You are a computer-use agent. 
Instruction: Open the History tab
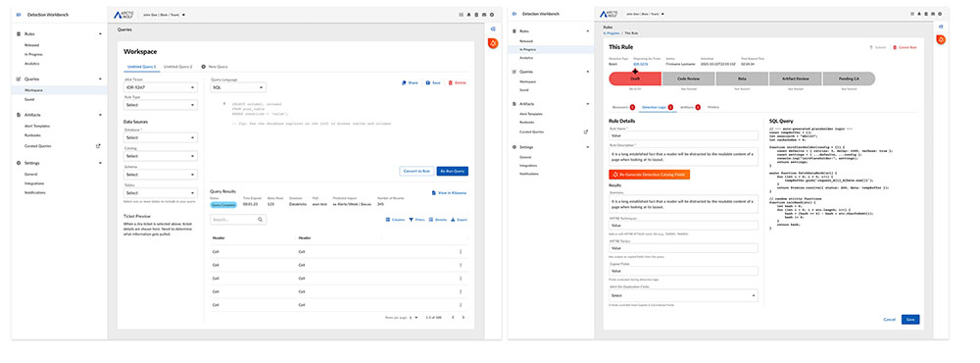713,107
